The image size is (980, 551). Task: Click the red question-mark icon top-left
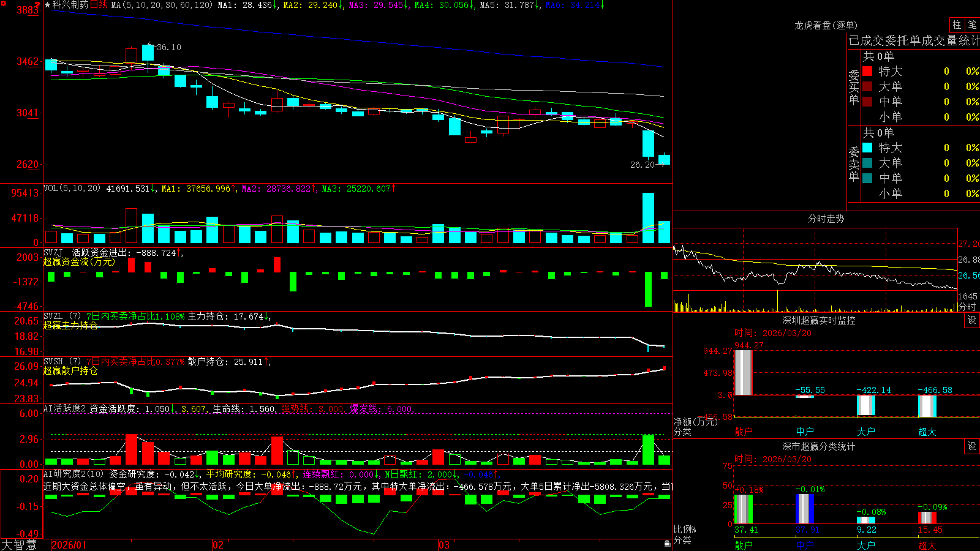[x=37, y=6]
